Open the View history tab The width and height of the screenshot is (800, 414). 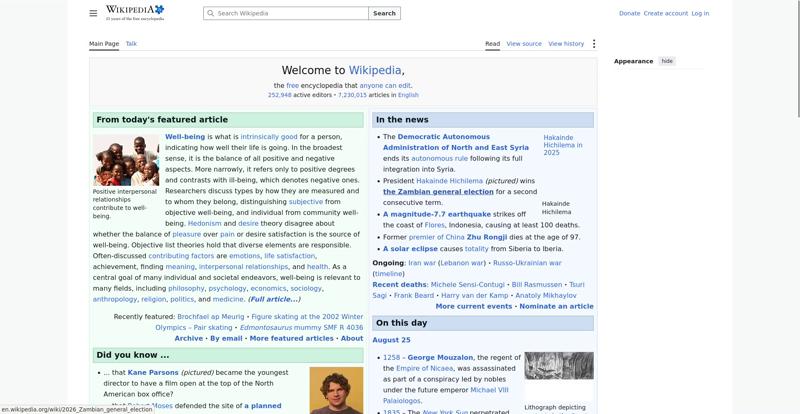pyautogui.click(x=566, y=44)
